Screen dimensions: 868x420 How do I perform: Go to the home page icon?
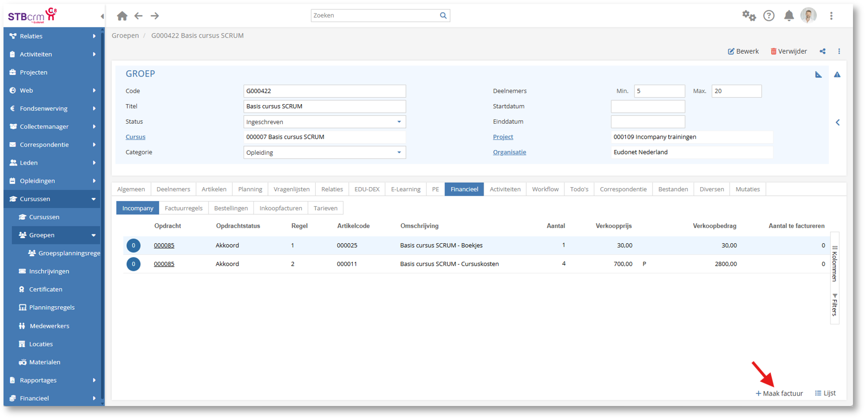[122, 16]
